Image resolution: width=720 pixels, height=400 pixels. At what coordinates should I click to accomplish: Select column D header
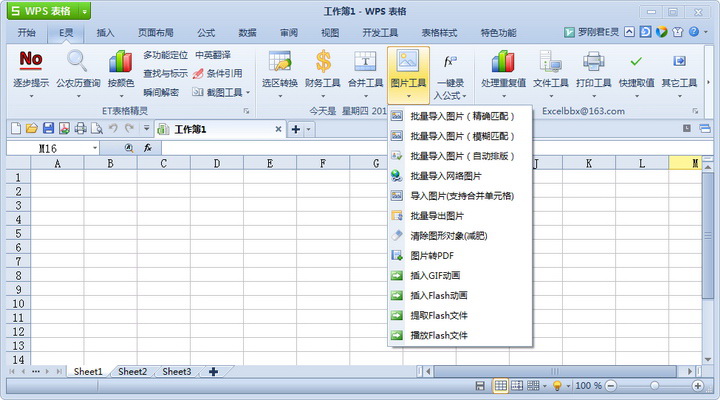[x=217, y=163]
